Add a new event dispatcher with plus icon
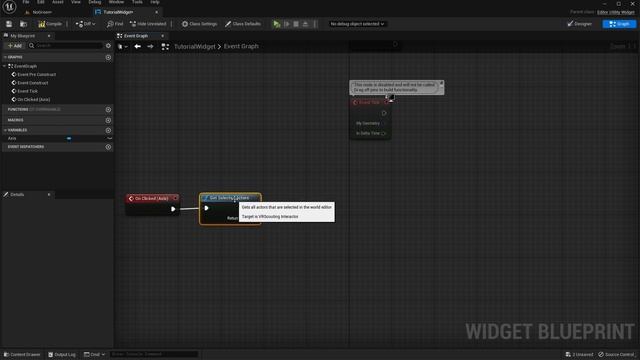This screenshot has height=360, width=640. click(108, 147)
